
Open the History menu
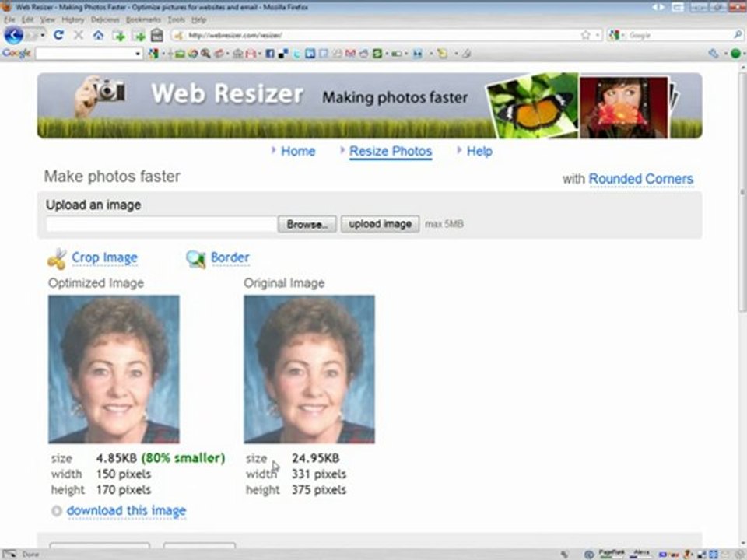click(x=73, y=19)
